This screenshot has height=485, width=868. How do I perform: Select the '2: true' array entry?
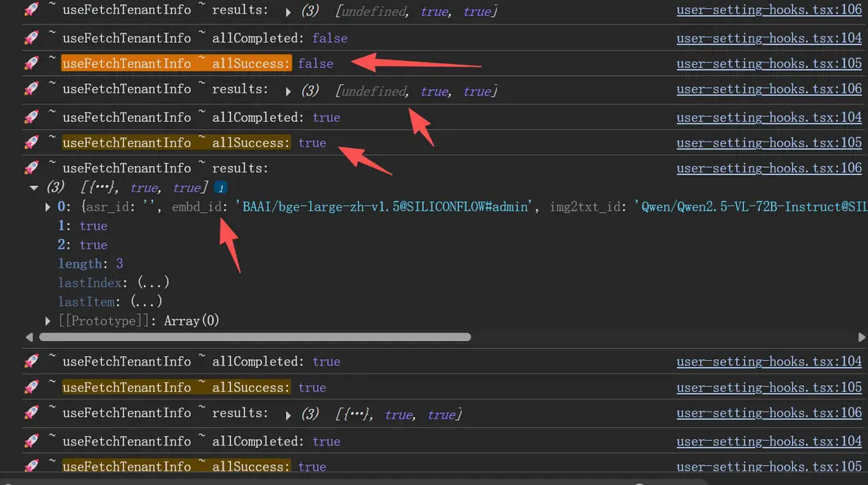(x=82, y=245)
